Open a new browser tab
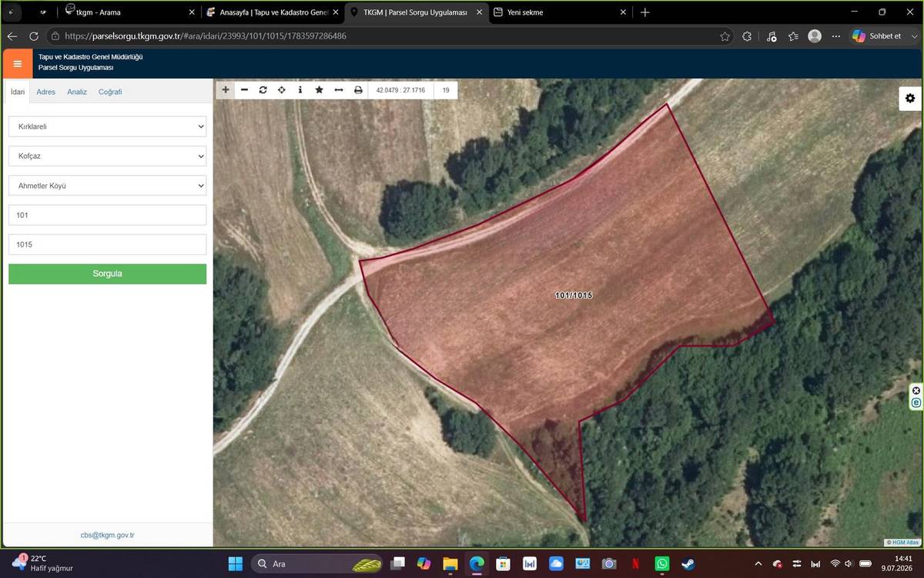The image size is (924, 578). point(645,12)
